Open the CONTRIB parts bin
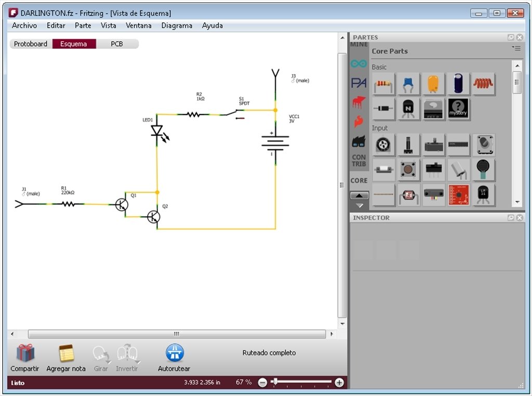This screenshot has height=396, width=532. tap(359, 161)
